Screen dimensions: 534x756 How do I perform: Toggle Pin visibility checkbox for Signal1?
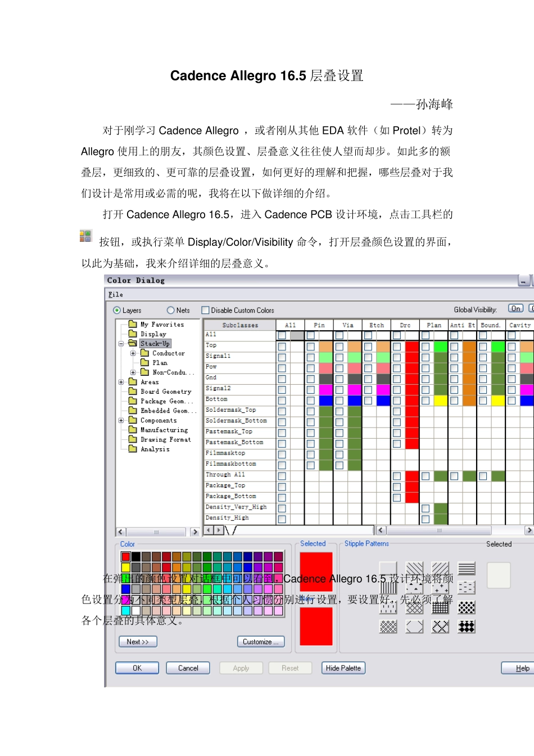pyautogui.click(x=310, y=357)
